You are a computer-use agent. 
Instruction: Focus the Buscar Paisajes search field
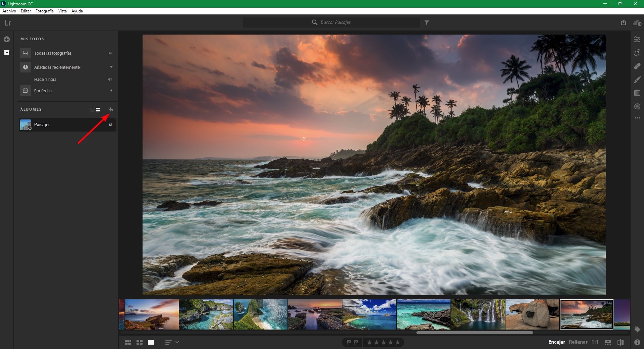coord(331,22)
